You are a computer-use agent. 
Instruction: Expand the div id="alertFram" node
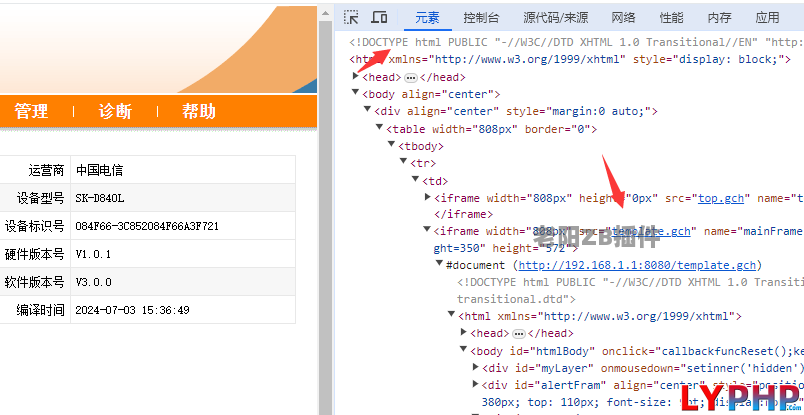(x=475, y=385)
